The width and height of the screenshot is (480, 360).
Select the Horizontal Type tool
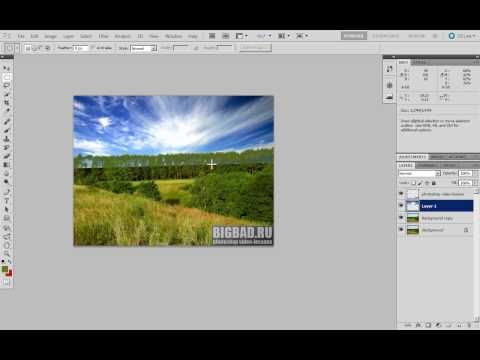pos(6,201)
